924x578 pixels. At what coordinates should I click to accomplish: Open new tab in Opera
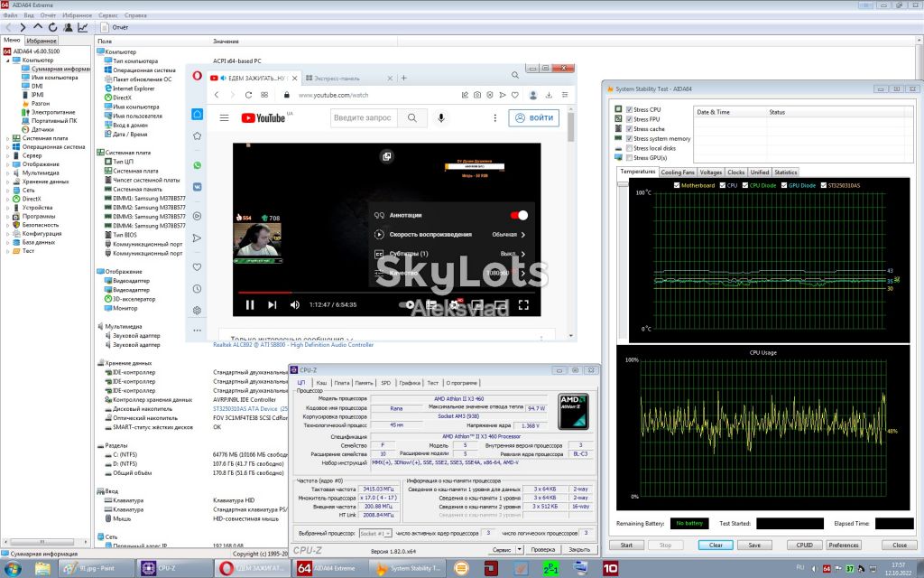403,78
